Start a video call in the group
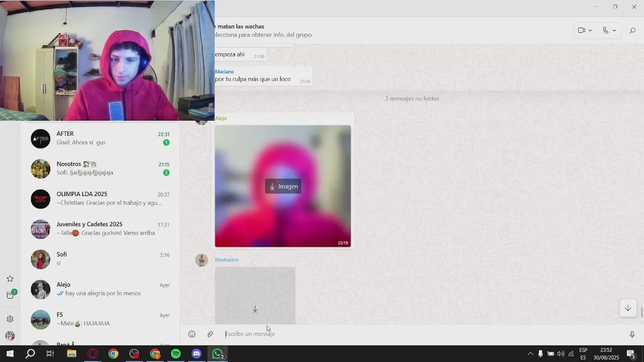 582,30
